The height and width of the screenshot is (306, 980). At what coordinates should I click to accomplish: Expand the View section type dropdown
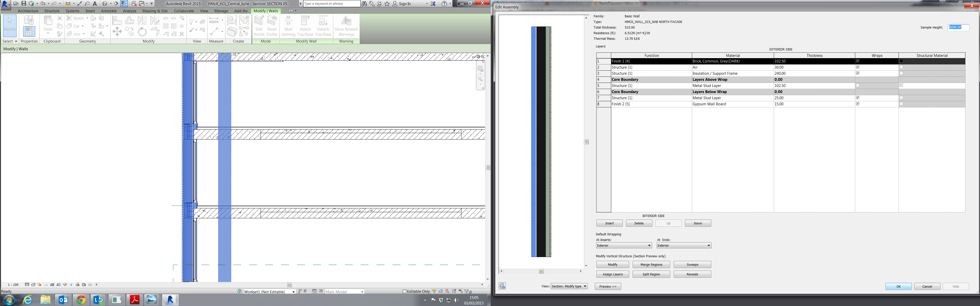point(569,286)
